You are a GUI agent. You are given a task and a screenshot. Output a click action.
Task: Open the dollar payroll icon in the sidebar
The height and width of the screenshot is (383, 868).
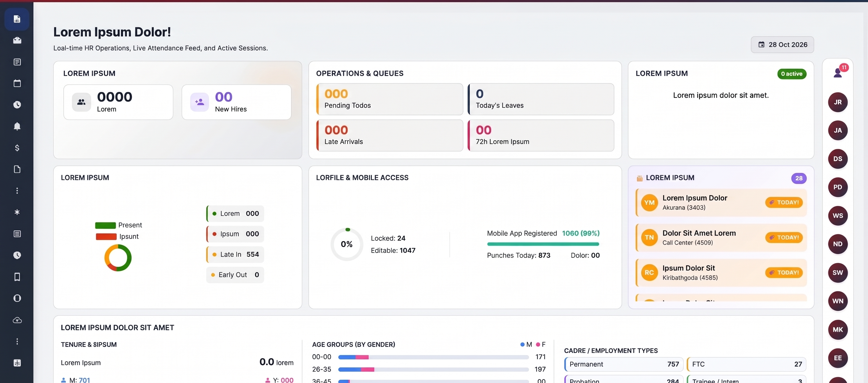click(x=17, y=148)
